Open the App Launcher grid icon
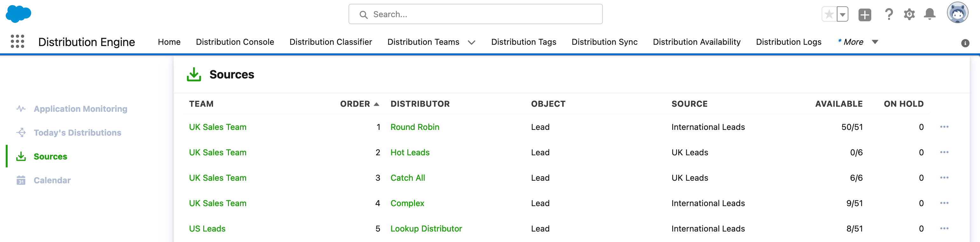Viewport: 980px width, 242px height. 17,41
